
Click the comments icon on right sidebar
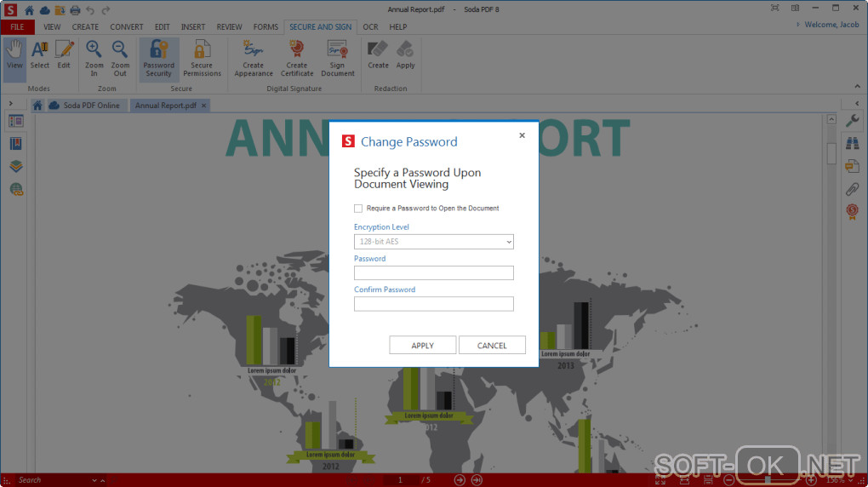click(853, 166)
